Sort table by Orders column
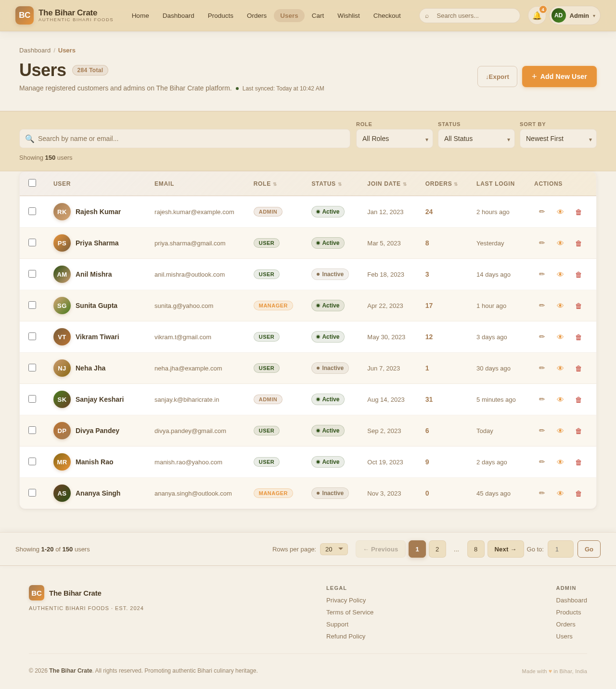Image resolution: width=616 pixels, height=689 pixels. (x=441, y=184)
